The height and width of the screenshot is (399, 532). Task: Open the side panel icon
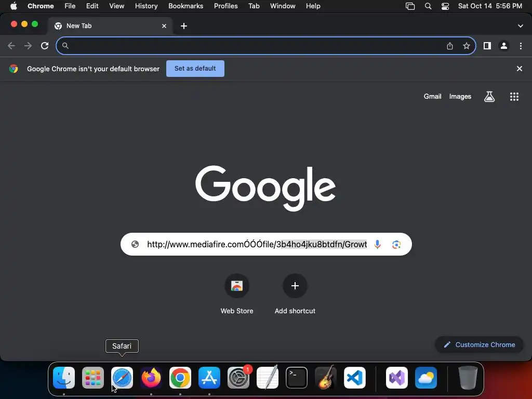click(487, 46)
